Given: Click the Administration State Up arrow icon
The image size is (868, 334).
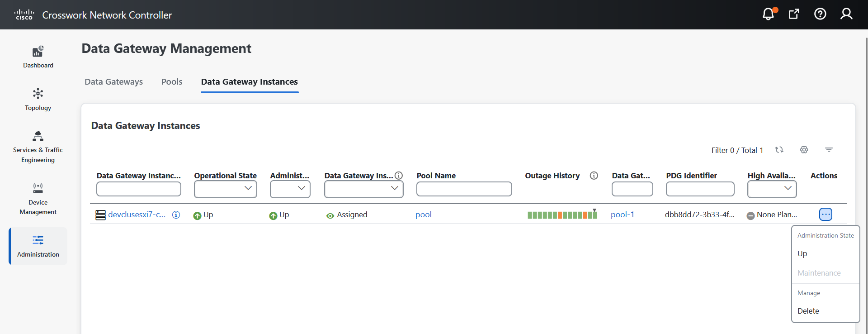Looking at the screenshot, I should (x=273, y=216).
